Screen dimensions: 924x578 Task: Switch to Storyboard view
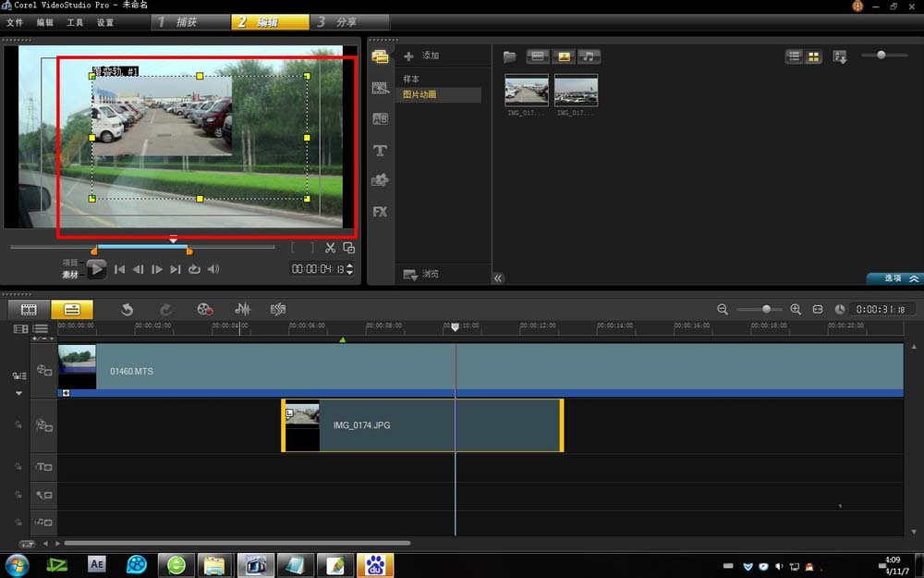(29, 310)
